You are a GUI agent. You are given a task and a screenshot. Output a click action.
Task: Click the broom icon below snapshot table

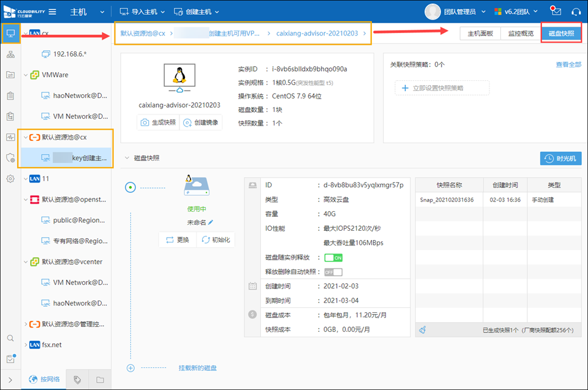pos(422,330)
